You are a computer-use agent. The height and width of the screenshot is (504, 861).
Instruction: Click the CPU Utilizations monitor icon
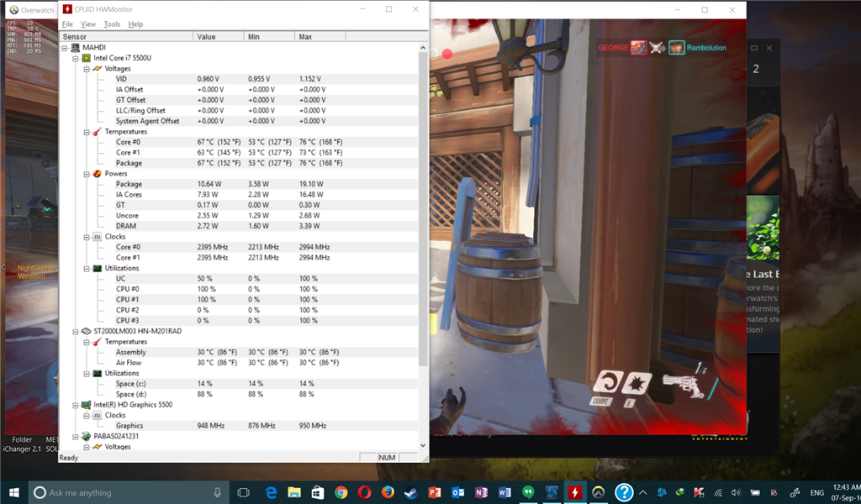(x=98, y=268)
